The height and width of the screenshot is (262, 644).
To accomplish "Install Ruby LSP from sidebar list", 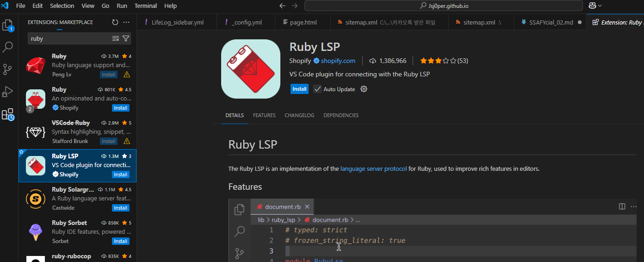I will 121,175.
